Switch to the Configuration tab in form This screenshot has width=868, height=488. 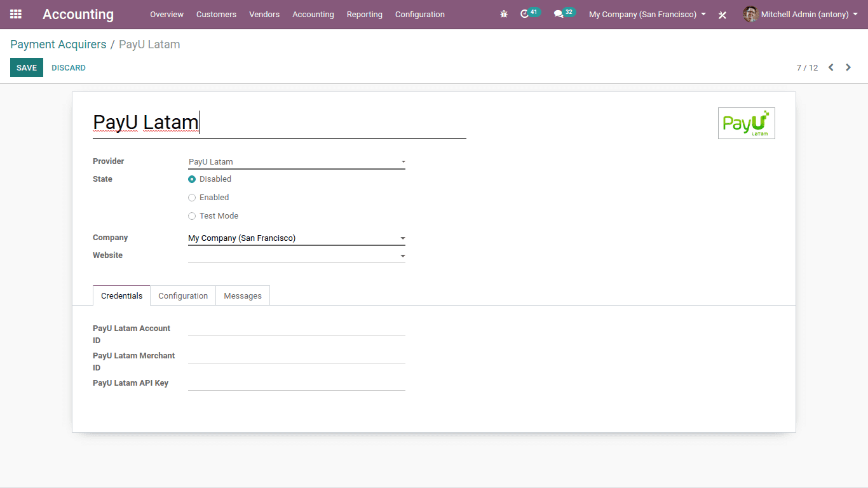(183, 295)
